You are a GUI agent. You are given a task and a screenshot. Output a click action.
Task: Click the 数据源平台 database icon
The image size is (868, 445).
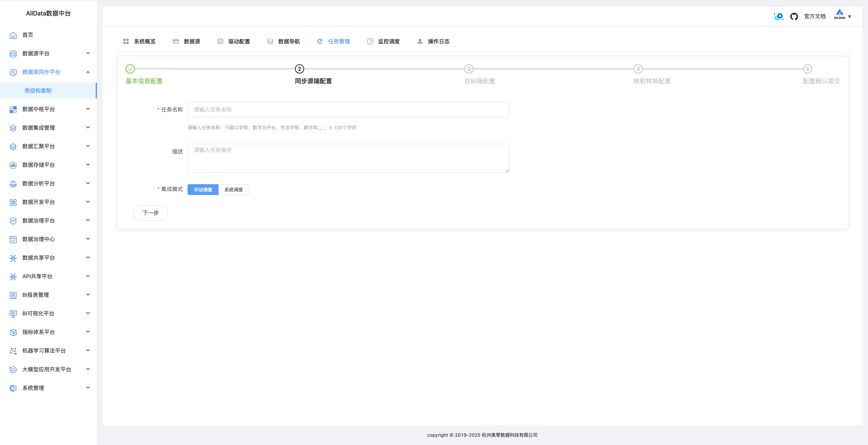(x=13, y=54)
